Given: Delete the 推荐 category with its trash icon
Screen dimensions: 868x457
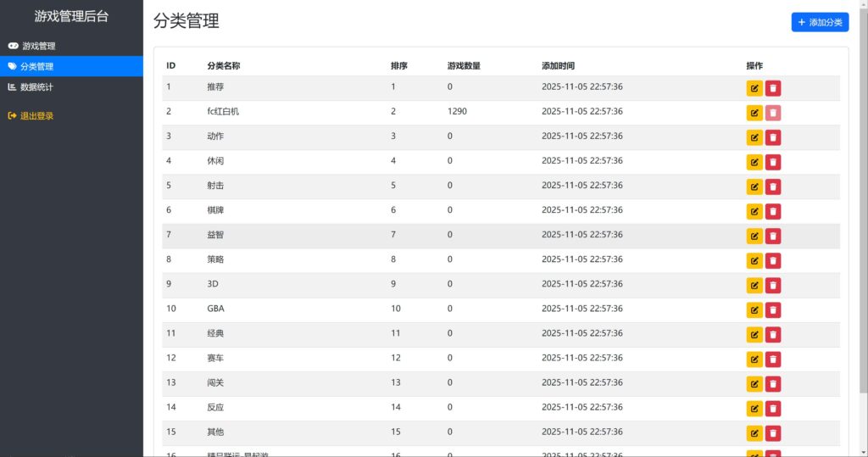Looking at the screenshot, I should [x=773, y=88].
